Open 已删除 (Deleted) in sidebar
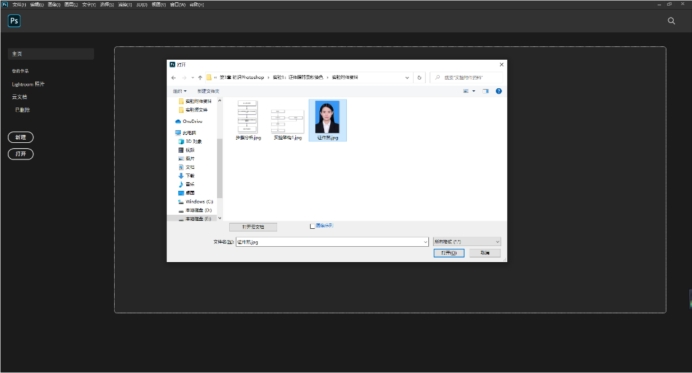This screenshot has width=692, height=373. pyautogui.click(x=22, y=110)
